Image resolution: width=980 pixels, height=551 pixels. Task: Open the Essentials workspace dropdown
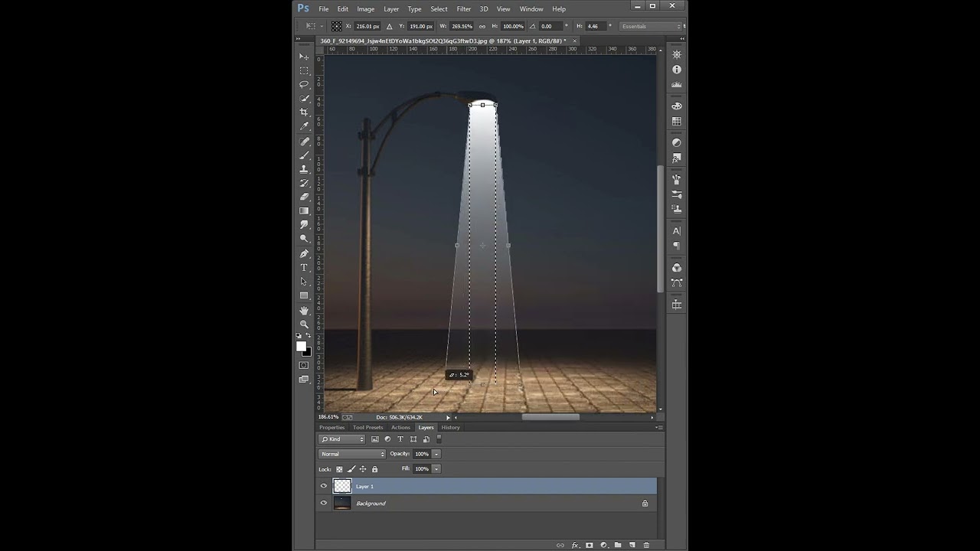point(650,26)
